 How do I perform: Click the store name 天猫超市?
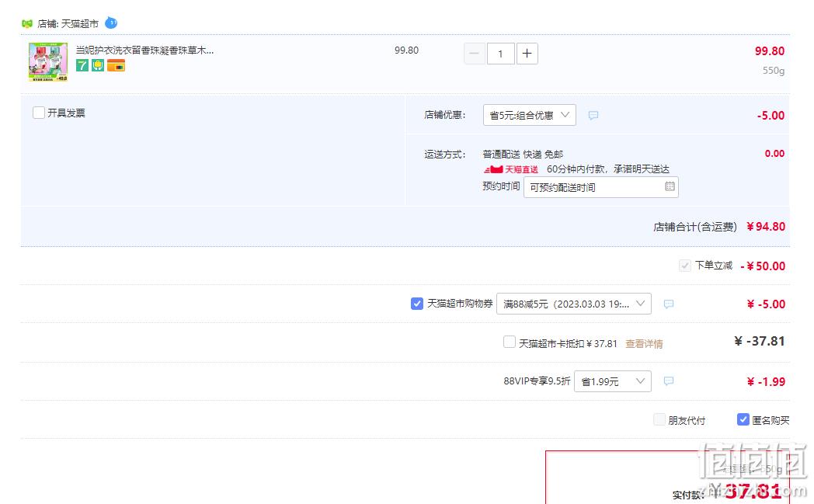point(79,24)
